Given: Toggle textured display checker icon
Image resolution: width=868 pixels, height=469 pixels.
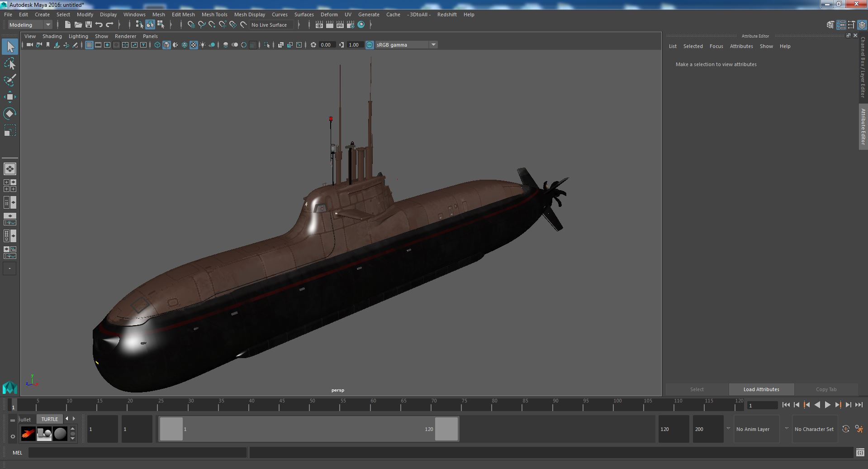Looking at the screenshot, I should [194, 45].
